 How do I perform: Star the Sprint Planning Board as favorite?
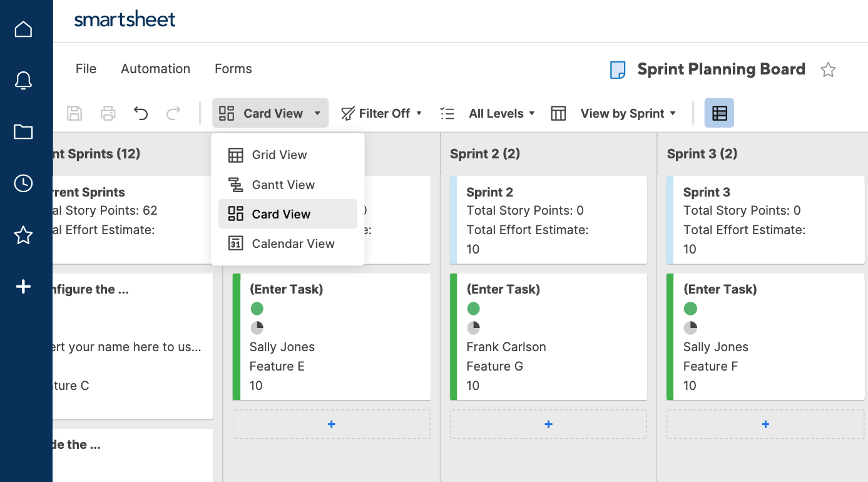828,69
